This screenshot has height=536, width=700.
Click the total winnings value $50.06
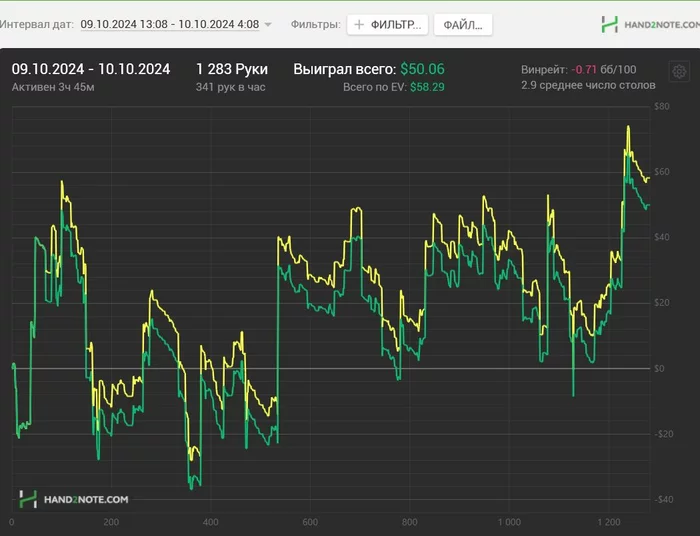point(422,69)
